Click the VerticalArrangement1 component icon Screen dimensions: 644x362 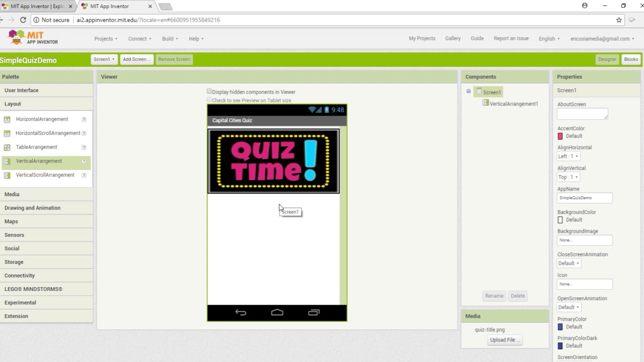[486, 103]
